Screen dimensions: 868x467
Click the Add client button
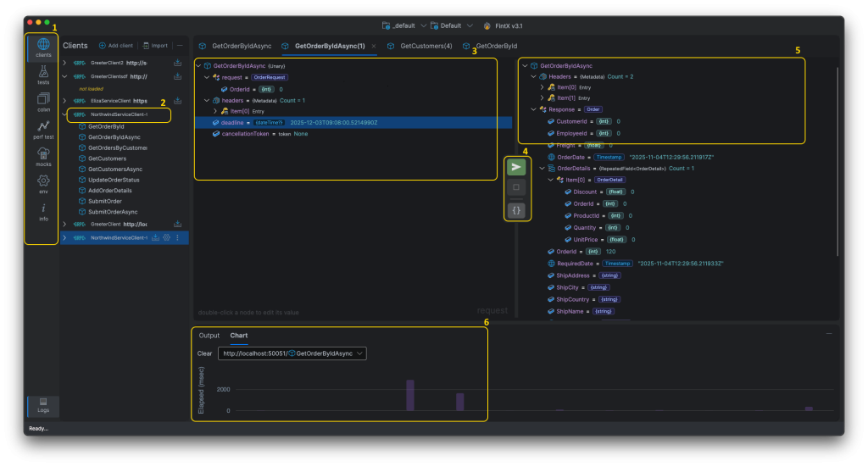115,46
